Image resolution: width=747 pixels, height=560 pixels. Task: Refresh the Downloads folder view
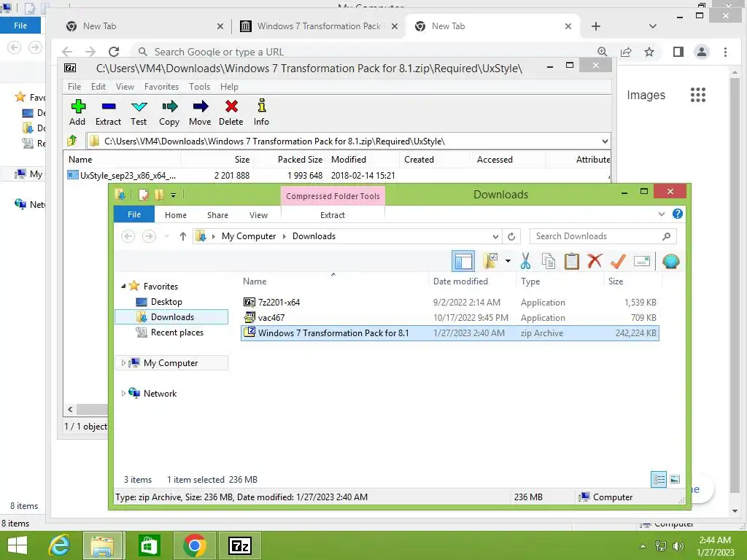point(511,236)
